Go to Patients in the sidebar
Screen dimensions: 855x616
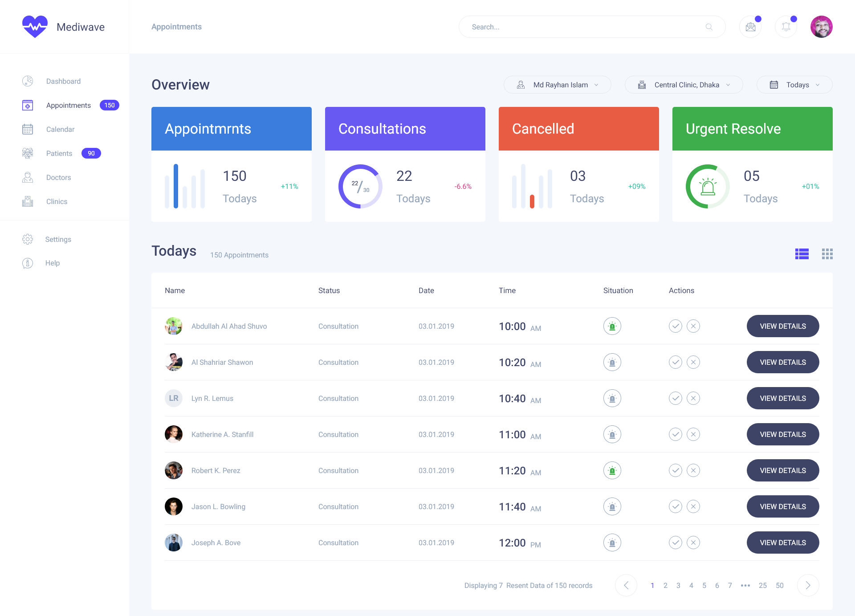point(59,153)
